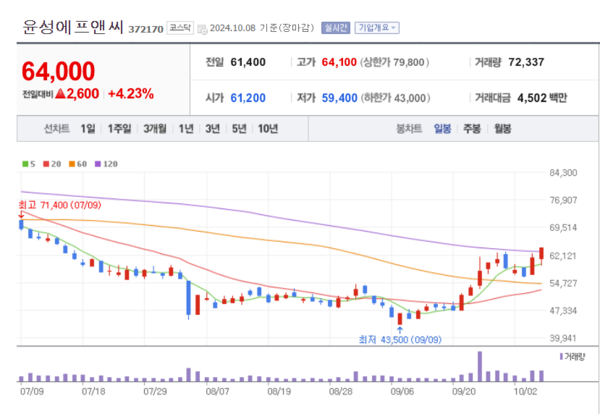Select the 1년 line chart tab

click(186, 129)
